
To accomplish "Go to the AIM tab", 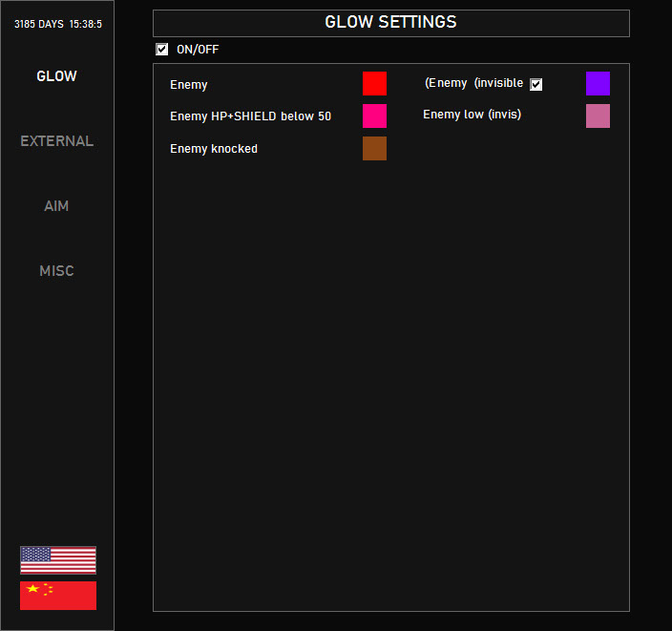I will pos(56,206).
